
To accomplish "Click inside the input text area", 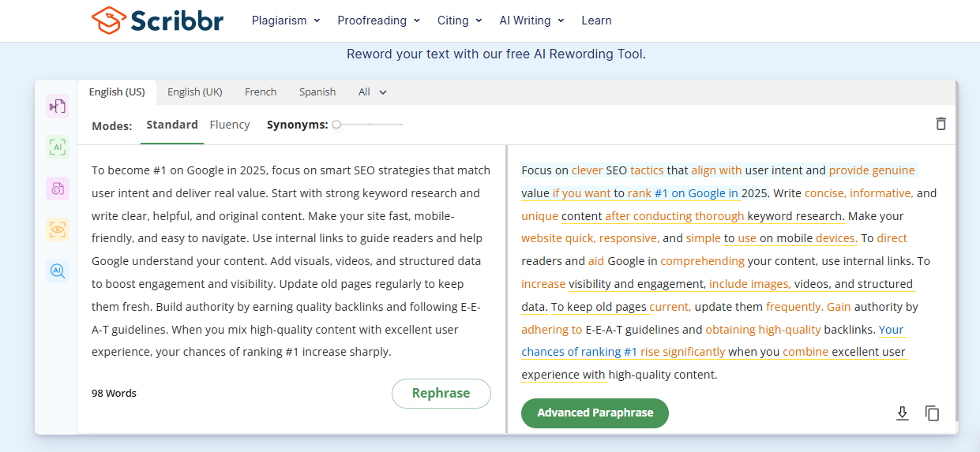I will click(291, 261).
